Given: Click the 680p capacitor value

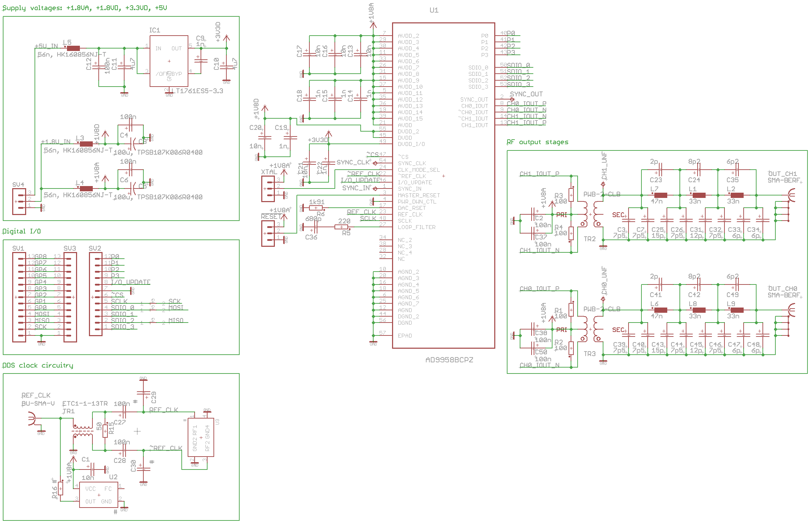Looking at the screenshot, I should 313,219.
